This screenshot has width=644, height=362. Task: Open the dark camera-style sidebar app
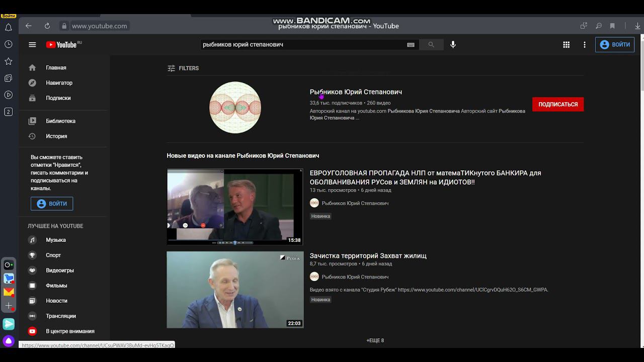click(9, 265)
